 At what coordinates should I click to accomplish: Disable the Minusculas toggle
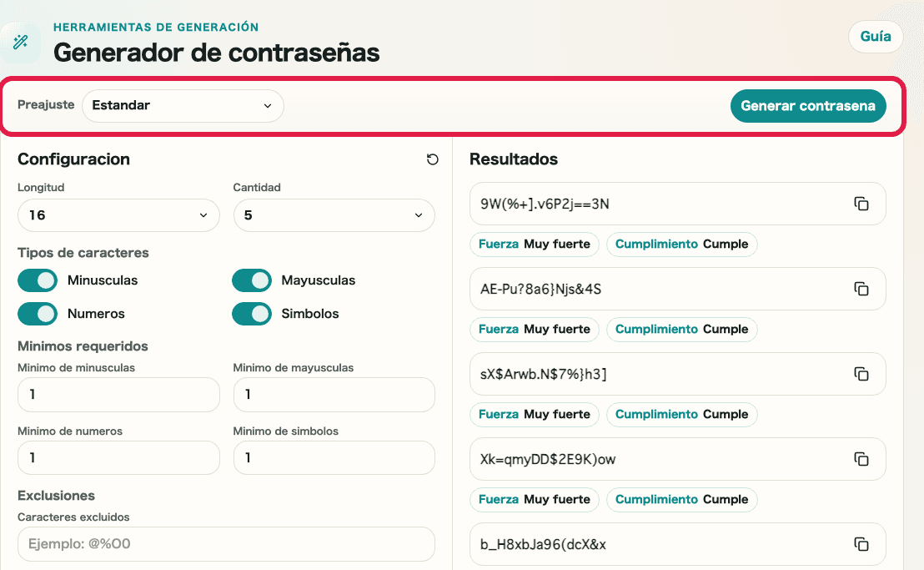click(37, 280)
